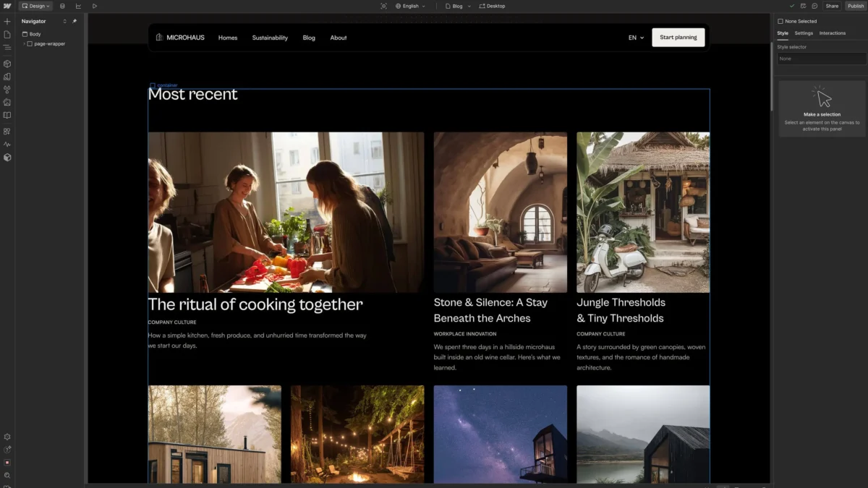This screenshot has width=868, height=488.
Task: Open the Components panel
Action: pyautogui.click(x=7, y=63)
